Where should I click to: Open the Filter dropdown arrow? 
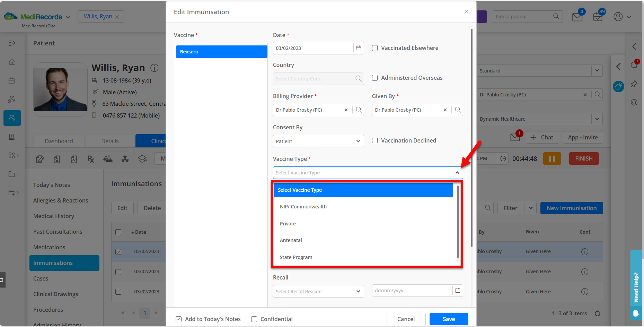[x=531, y=208]
